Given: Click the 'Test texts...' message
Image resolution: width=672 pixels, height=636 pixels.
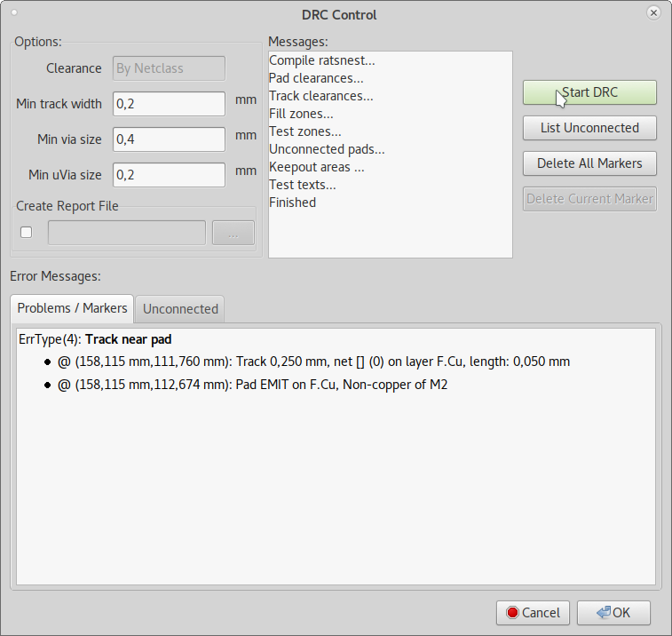Looking at the screenshot, I should pyautogui.click(x=303, y=185).
